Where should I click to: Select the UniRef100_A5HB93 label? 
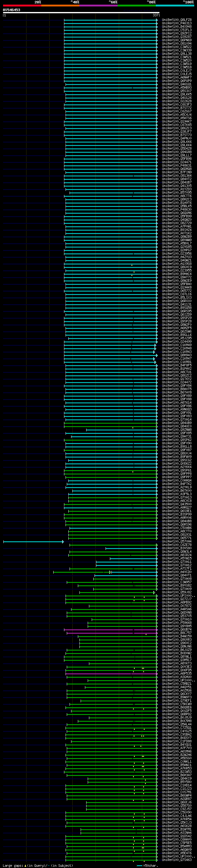click(x=177, y=88)
